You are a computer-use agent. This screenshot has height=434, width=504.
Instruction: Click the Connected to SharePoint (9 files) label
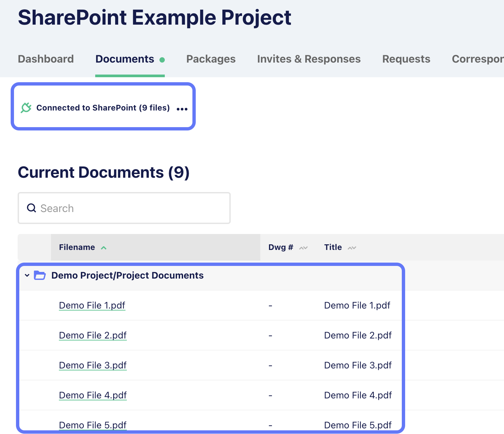point(103,108)
